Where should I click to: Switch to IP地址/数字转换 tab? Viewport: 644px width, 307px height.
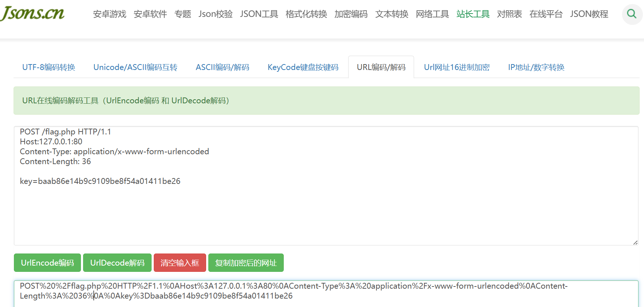coord(536,67)
